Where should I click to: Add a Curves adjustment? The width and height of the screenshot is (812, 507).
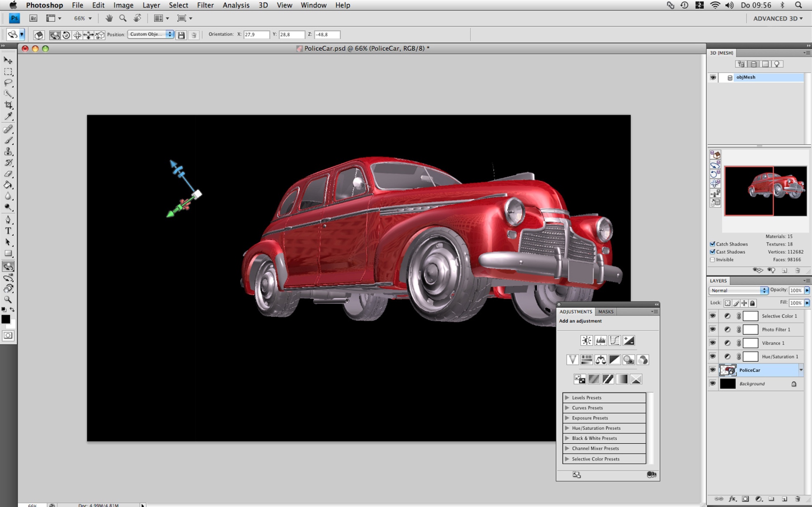[x=614, y=340]
